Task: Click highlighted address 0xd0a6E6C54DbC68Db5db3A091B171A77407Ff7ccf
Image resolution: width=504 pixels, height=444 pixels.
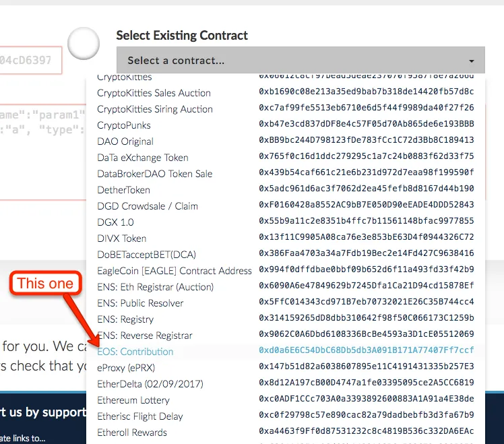Action: 367,350
